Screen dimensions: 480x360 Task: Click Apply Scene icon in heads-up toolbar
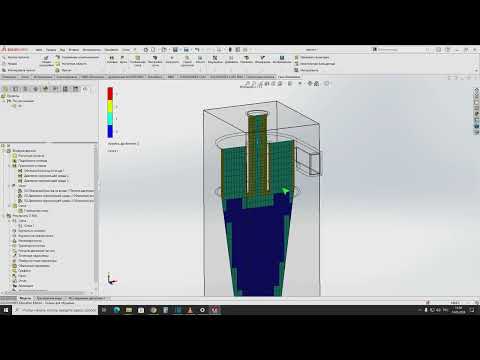[317, 84]
